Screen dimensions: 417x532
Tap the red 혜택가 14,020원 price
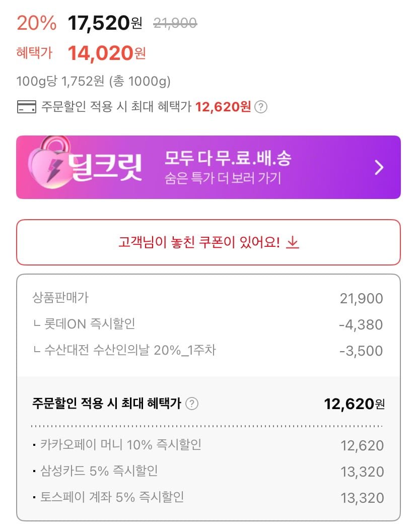point(106,53)
